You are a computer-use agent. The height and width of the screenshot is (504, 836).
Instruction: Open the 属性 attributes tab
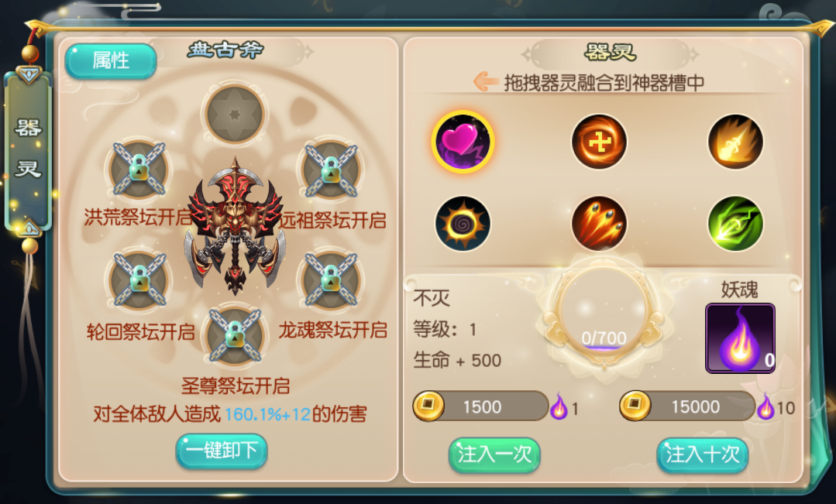[x=111, y=60]
